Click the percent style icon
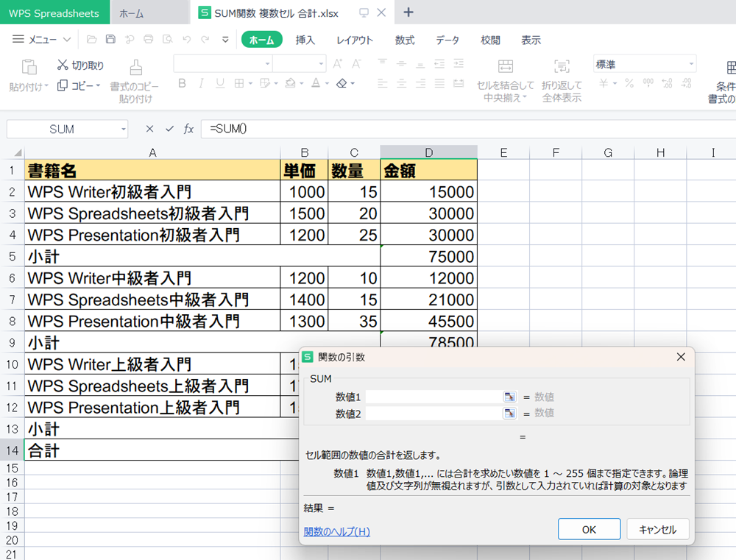Image resolution: width=736 pixels, height=560 pixels. coord(629,84)
